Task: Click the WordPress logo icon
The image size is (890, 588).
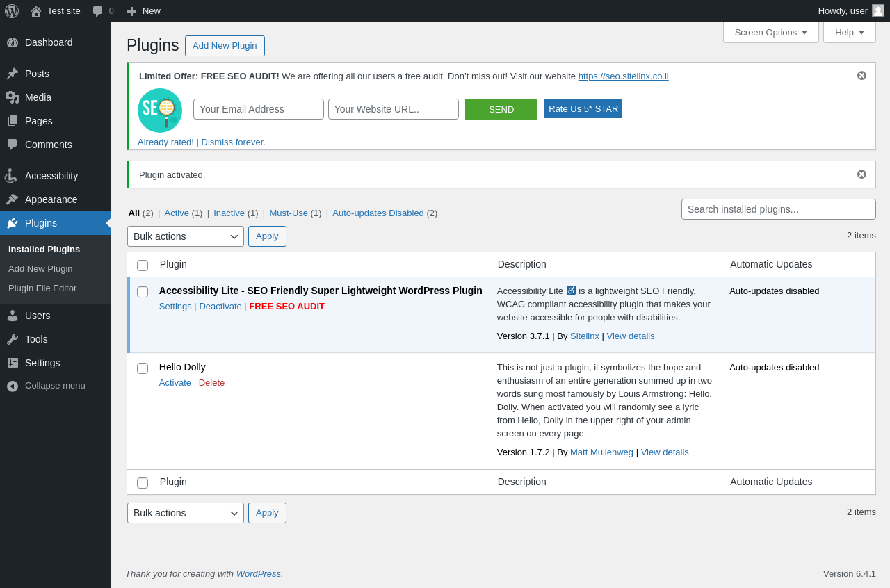Action: [12, 11]
